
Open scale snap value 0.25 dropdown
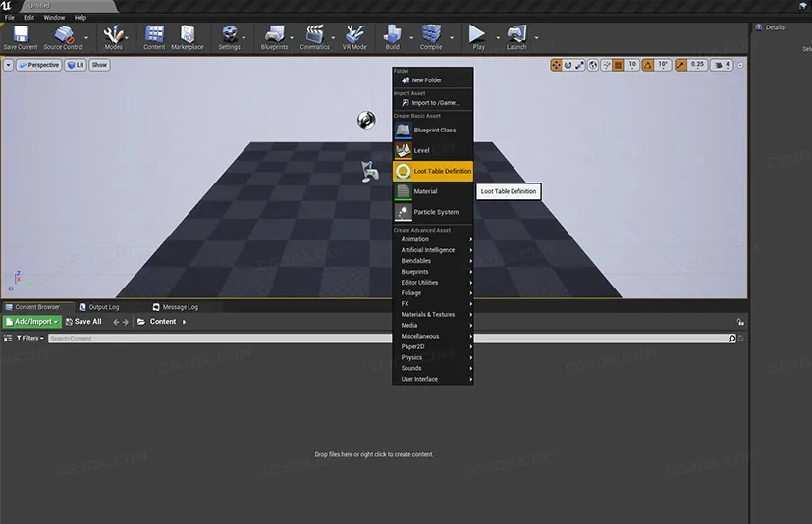point(697,65)
